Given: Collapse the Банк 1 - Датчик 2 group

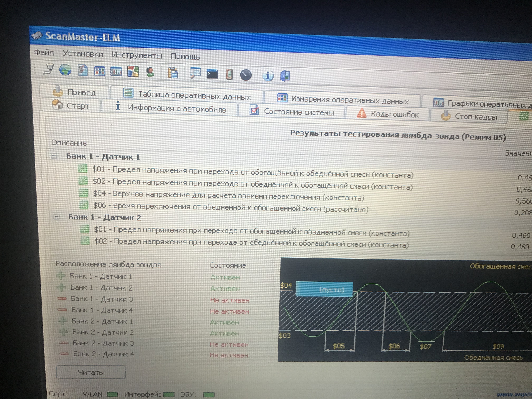Looking at the screenshot, I should [x=56, y=217].
